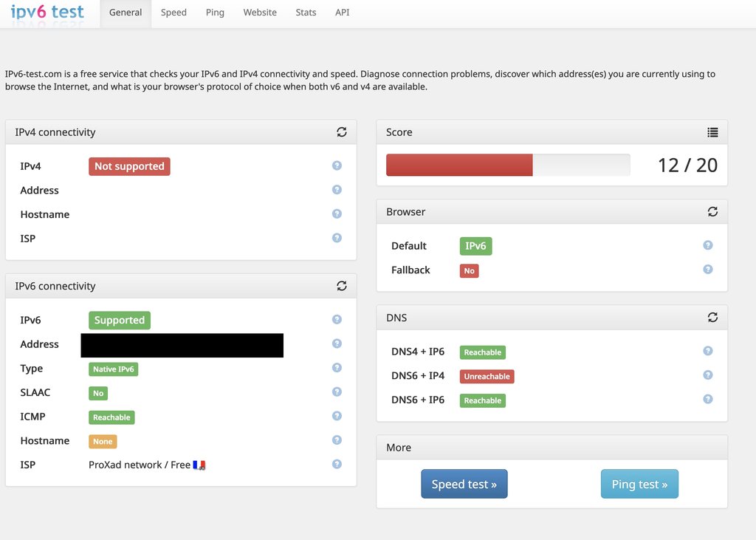Start the Ping test button

pos(639,484)
